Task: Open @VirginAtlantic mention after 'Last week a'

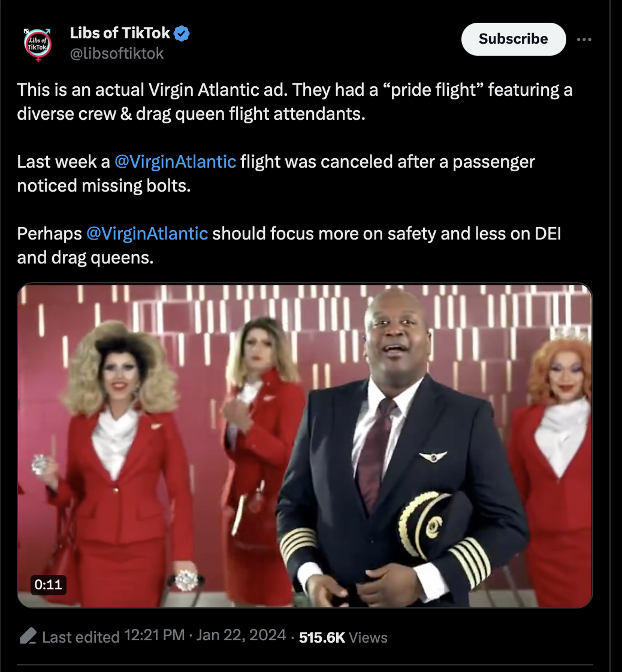Action: pos(176,162)
